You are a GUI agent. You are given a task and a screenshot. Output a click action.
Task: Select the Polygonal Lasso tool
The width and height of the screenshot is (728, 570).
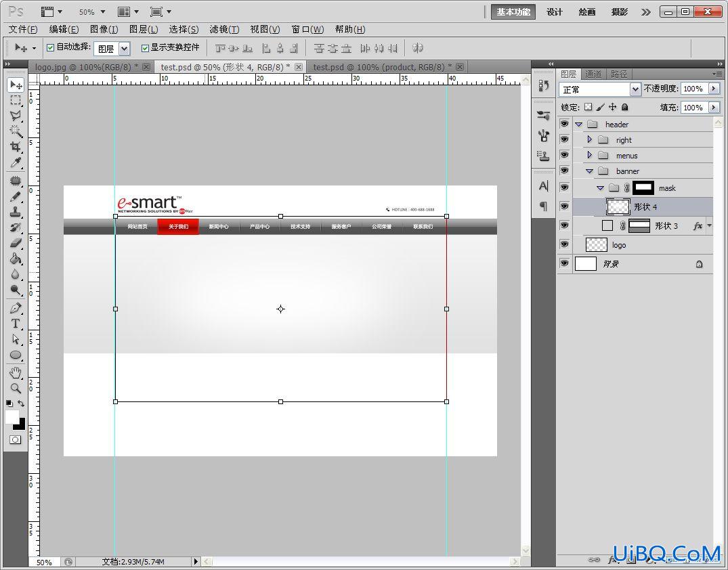[x=16, y=116]
